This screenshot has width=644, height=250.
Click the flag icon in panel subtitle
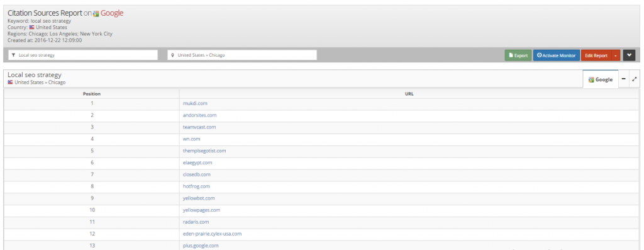[10, 82]
